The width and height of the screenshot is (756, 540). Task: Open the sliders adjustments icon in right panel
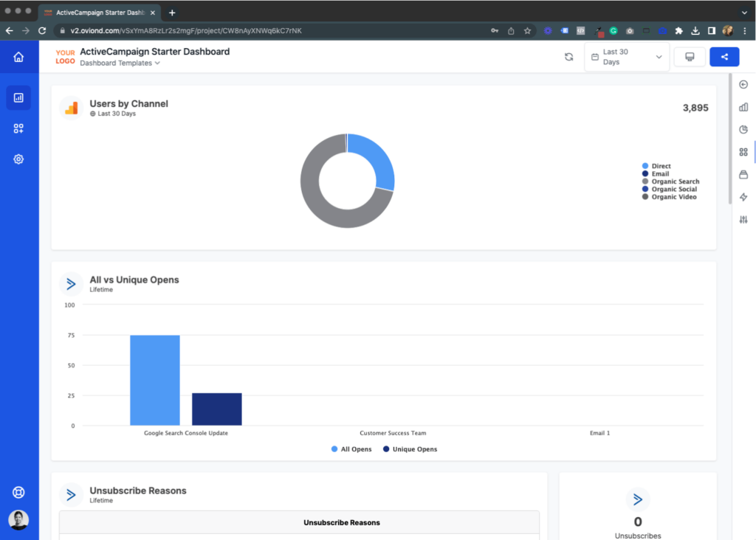743,220
